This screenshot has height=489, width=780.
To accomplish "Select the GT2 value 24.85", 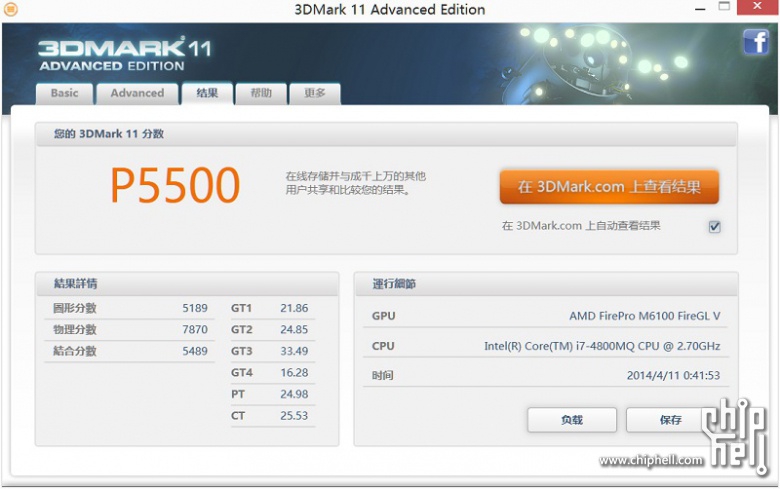I will [294, 329].
